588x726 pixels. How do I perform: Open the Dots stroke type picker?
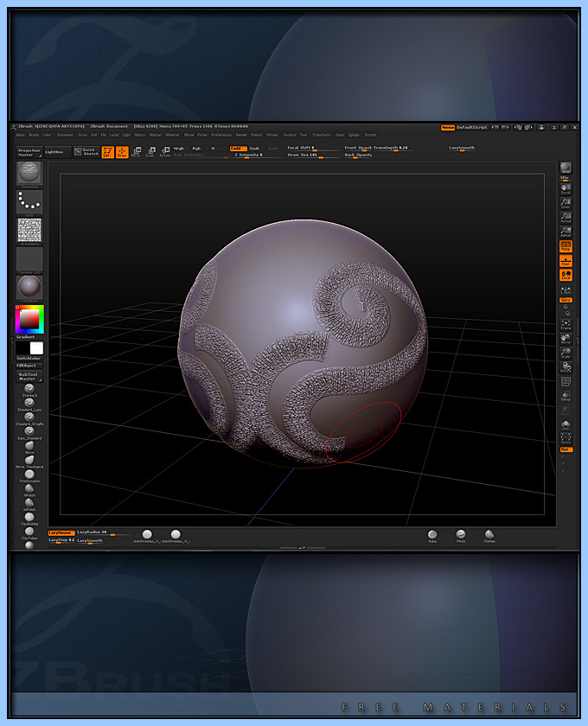[x=29, y=201]
